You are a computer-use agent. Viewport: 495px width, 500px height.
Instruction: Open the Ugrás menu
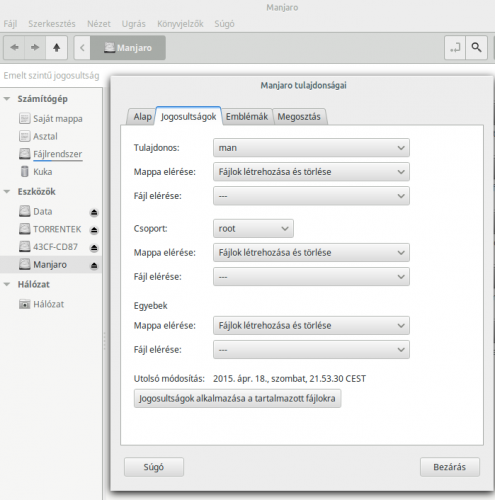point(134,24)
